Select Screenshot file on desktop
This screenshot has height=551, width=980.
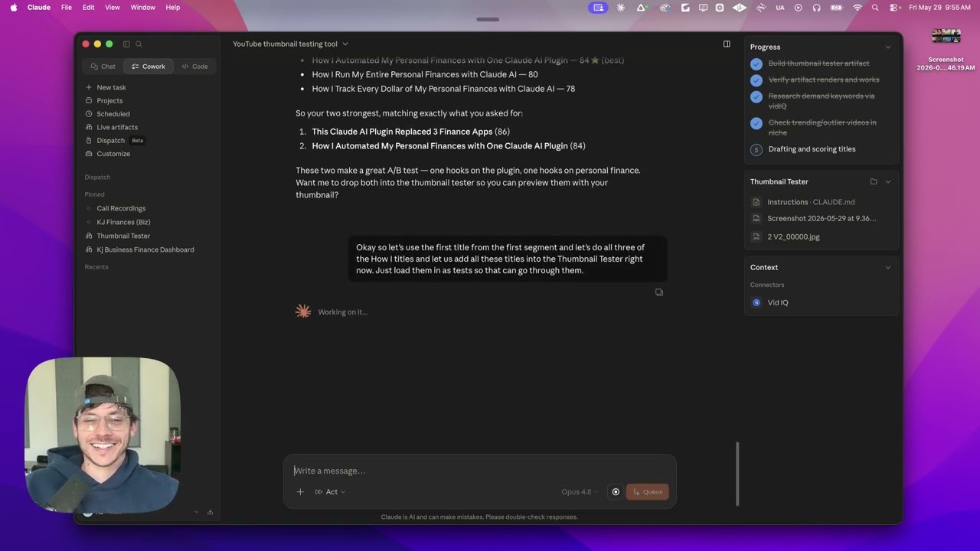[946, 50]
